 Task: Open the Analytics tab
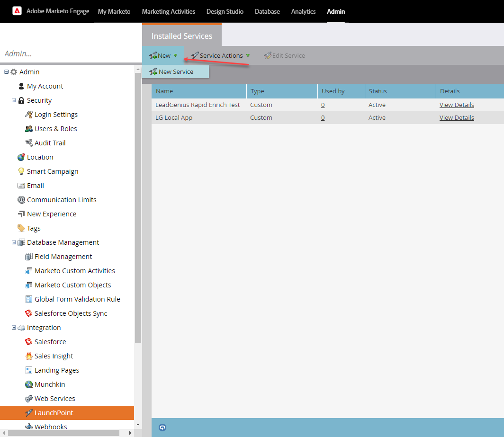pos(303,11)
